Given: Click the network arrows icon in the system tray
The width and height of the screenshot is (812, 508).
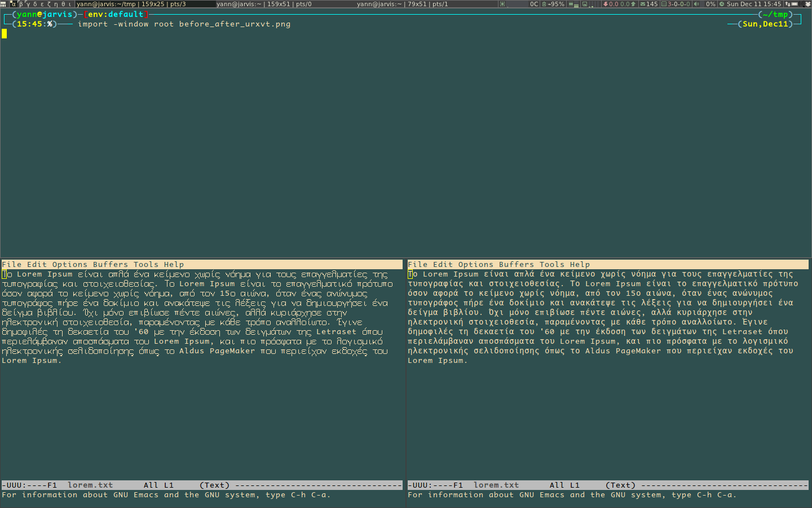Looking at the screenshot, I should 787,4.
